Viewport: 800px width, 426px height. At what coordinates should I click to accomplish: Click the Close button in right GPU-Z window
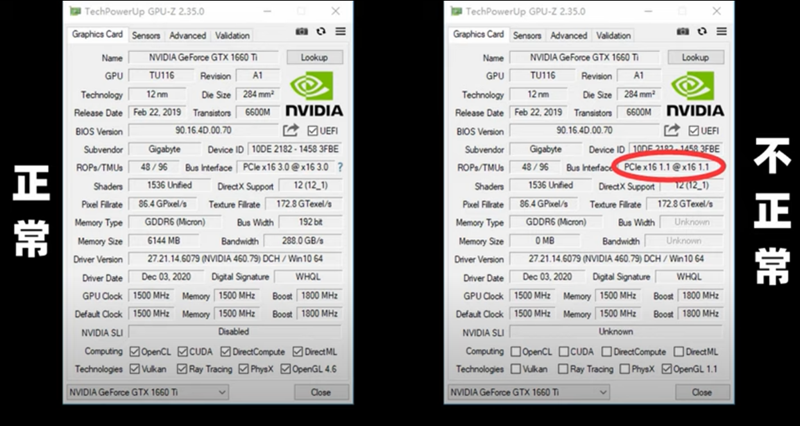click(702, 392)
